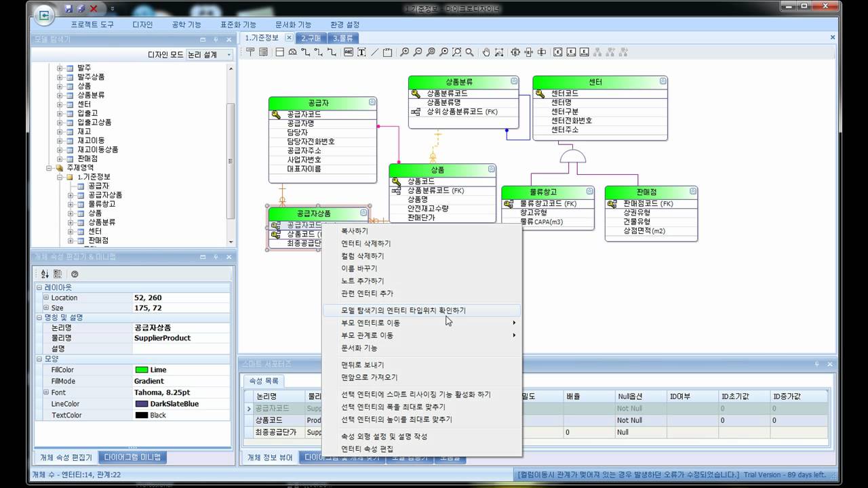Collapse the 상품 entity box
The image size is (868, 488).
click(491, 169)
